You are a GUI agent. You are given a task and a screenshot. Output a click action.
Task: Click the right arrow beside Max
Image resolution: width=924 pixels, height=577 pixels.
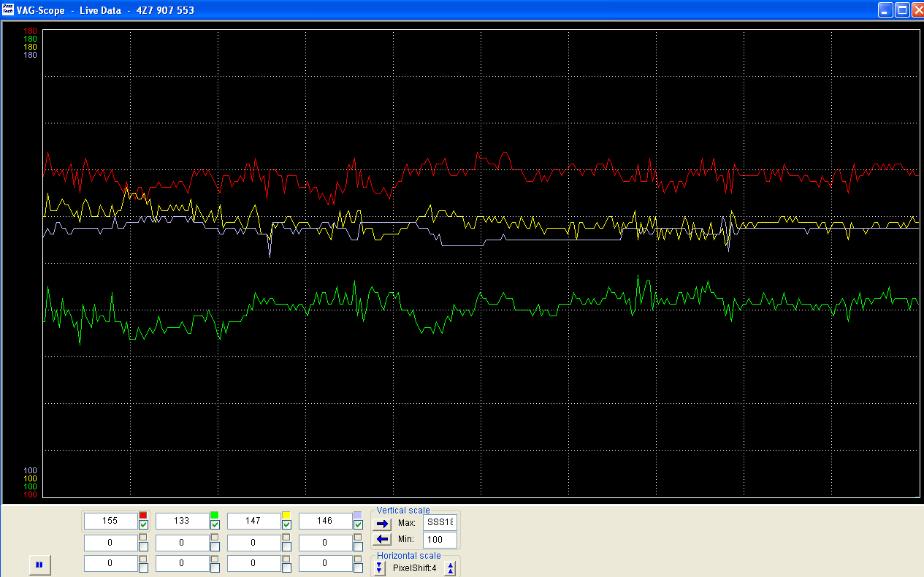coord(383,524)
